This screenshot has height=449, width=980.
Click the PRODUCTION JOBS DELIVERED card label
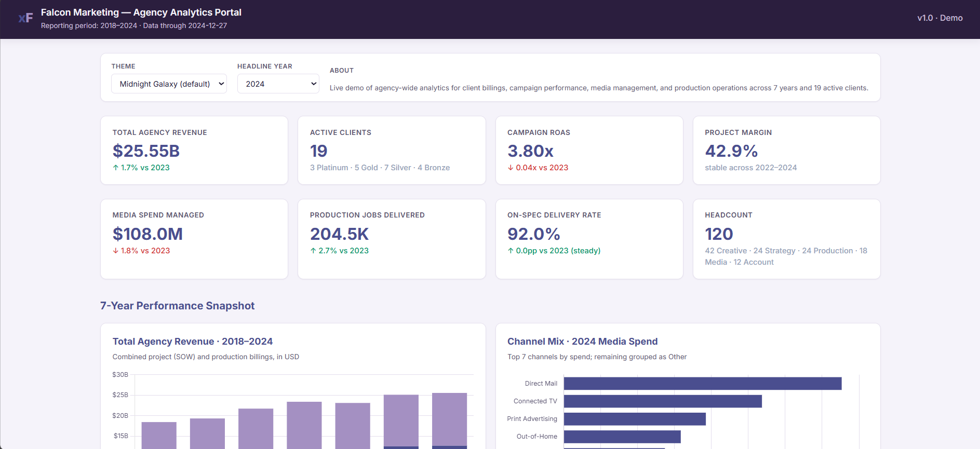[x=367, y=215]
